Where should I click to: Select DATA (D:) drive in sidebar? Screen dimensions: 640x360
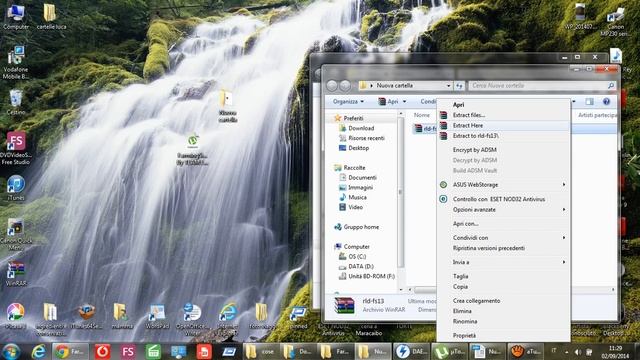357,266
